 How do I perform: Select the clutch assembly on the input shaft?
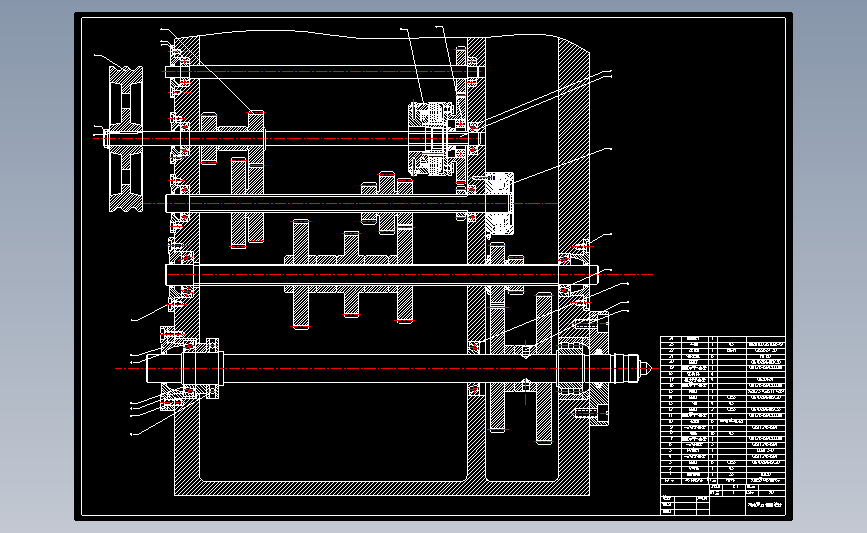click(432, 138)
